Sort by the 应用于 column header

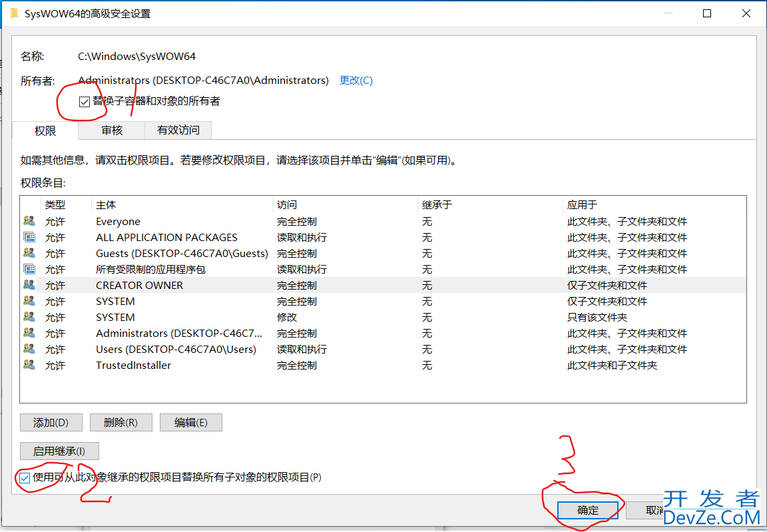tap(654, 205)
